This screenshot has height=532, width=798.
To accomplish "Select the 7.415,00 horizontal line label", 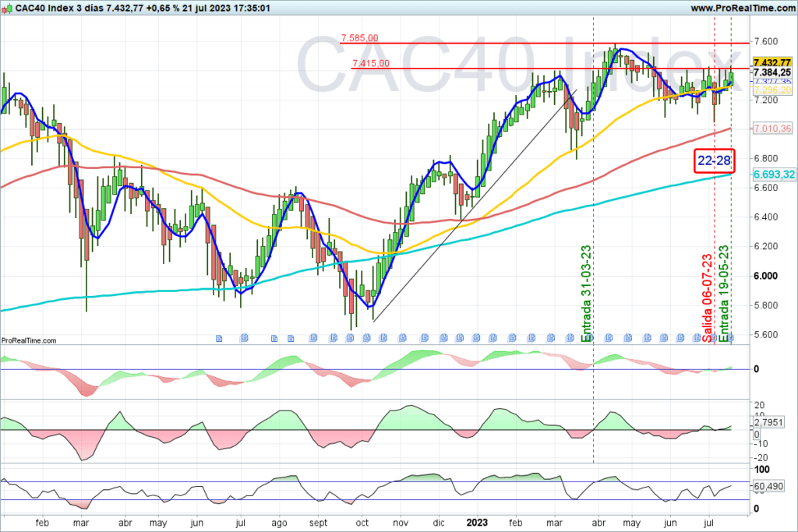I will (x=371, y=63).
